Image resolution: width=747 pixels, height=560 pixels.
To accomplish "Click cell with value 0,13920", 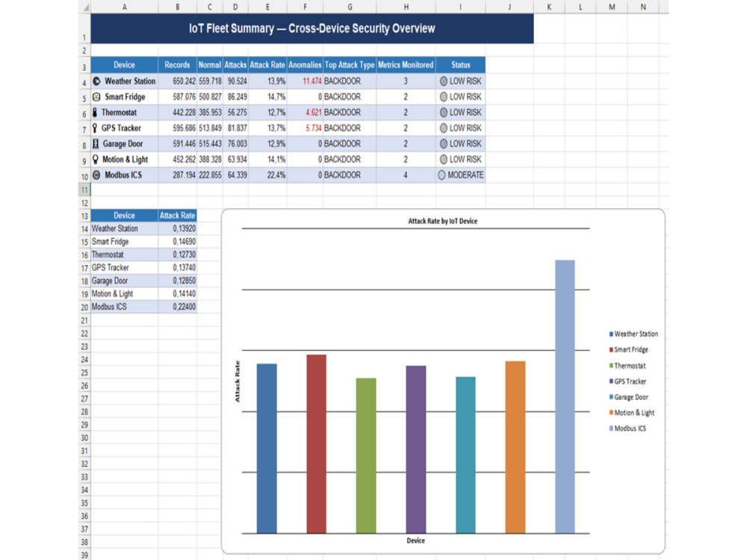I will click(x=177, y=229).
